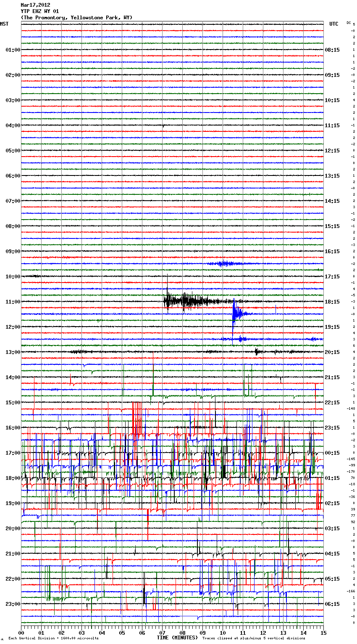Select the 21:00 MST time label
This screenshot has width=357, height=644.
pyautogui.click(x=13, y=554)
